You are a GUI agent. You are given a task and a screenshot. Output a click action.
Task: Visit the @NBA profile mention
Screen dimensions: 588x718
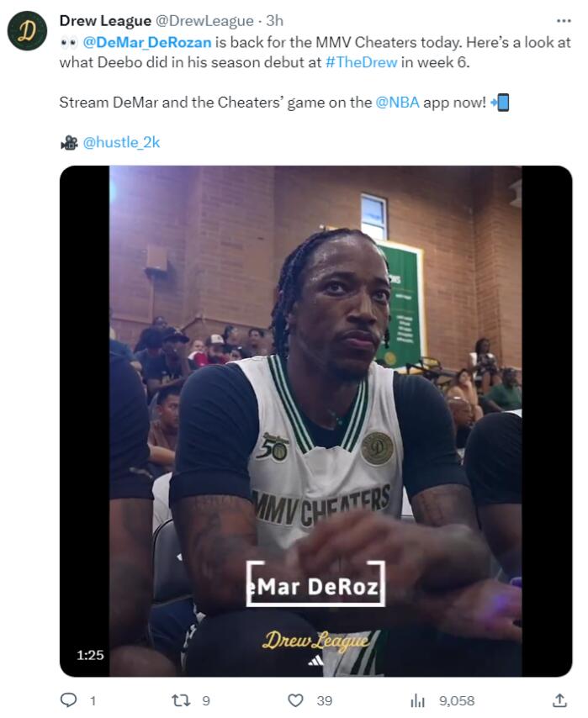(x=392, y=103)
